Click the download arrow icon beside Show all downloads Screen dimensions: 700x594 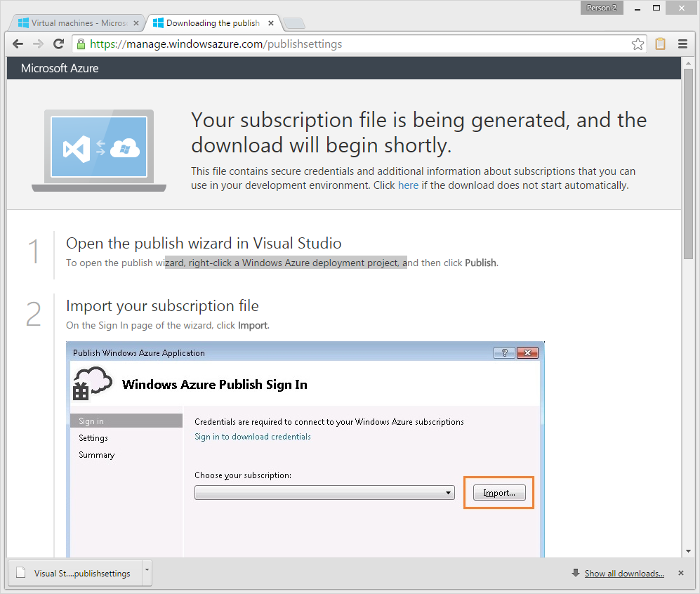pos(576,573)
